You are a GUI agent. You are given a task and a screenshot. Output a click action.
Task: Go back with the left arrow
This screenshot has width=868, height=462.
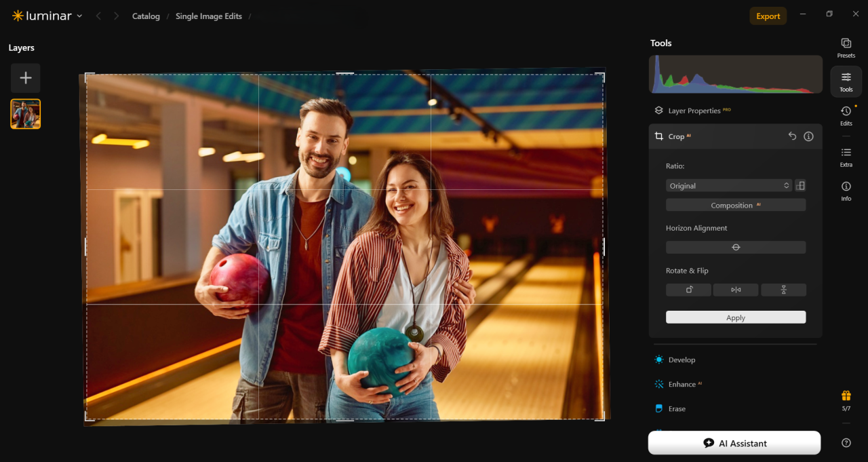click(x=98, y=16)
